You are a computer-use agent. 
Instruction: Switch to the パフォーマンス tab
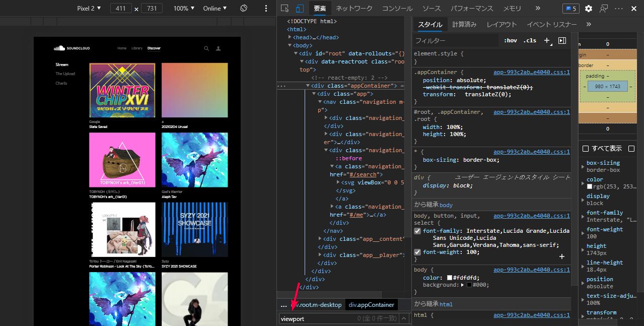472,8
